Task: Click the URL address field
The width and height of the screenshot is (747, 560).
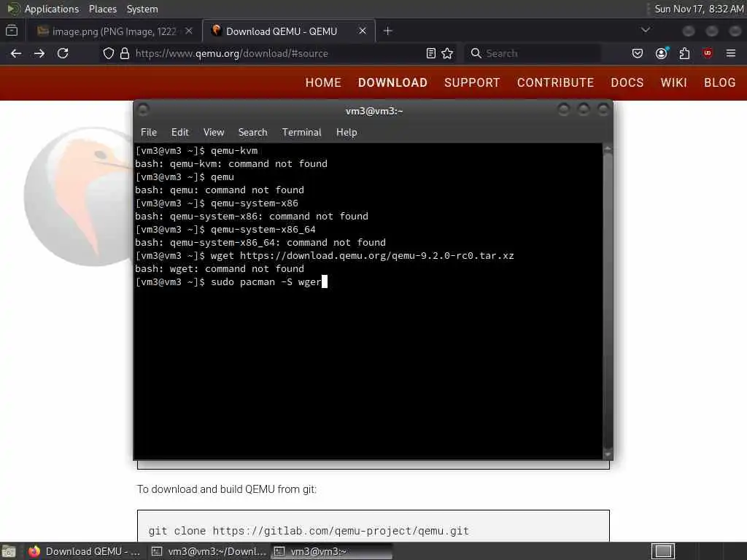Action: [x=279, y=53]
